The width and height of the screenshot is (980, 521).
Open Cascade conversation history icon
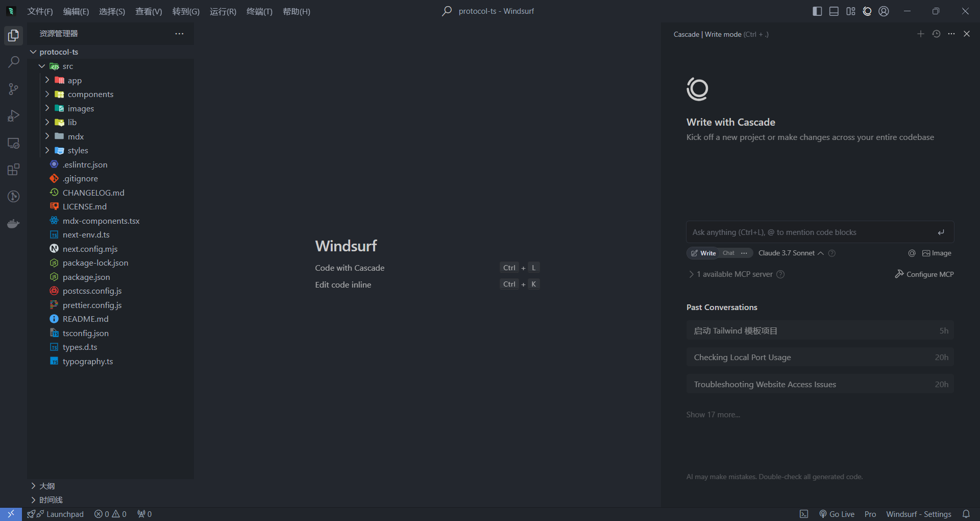[x=936, y=34]
